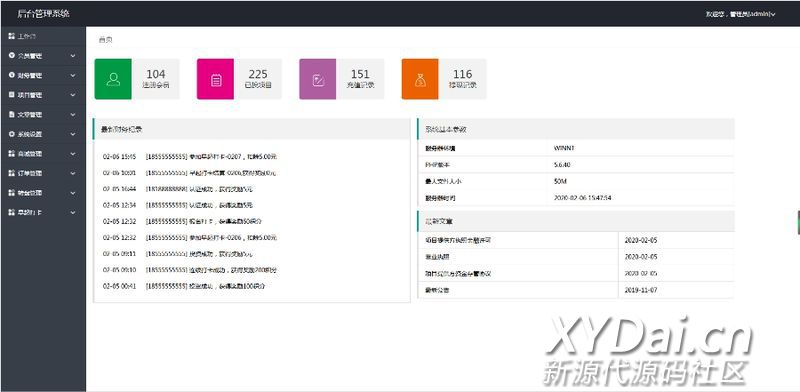Open the 116 提现记录 stat card
The height and width of the screenshot is (392, 800).
click(x=444, y=79)
